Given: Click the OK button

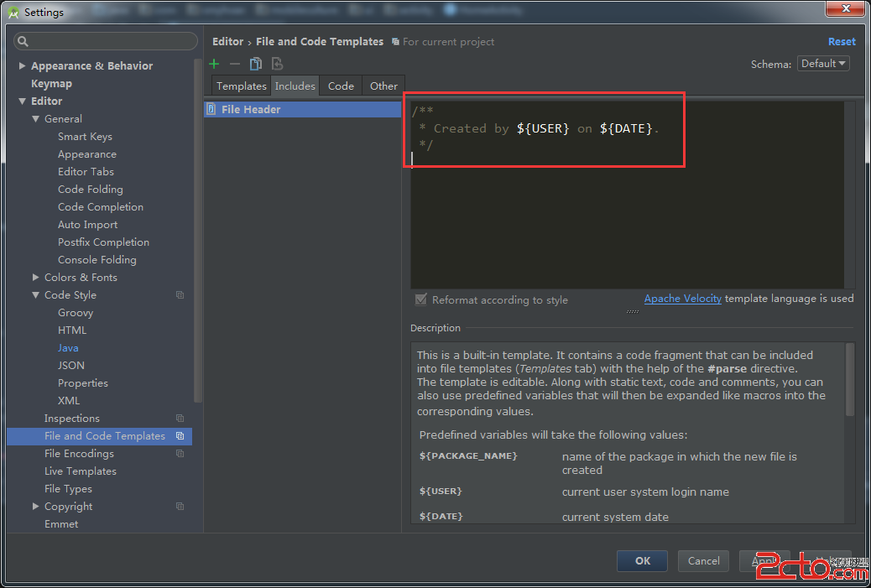Looking at the screenshot, I should pos(642,561).
